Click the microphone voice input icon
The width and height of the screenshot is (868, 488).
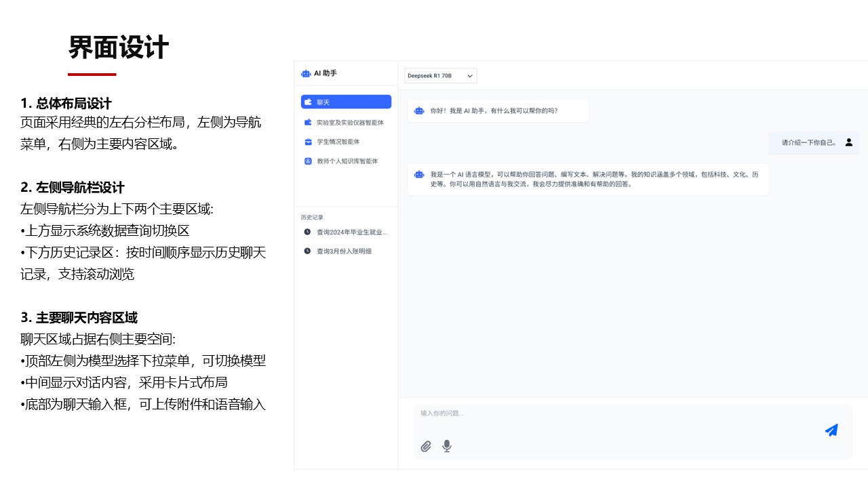(x=447, y=446)
